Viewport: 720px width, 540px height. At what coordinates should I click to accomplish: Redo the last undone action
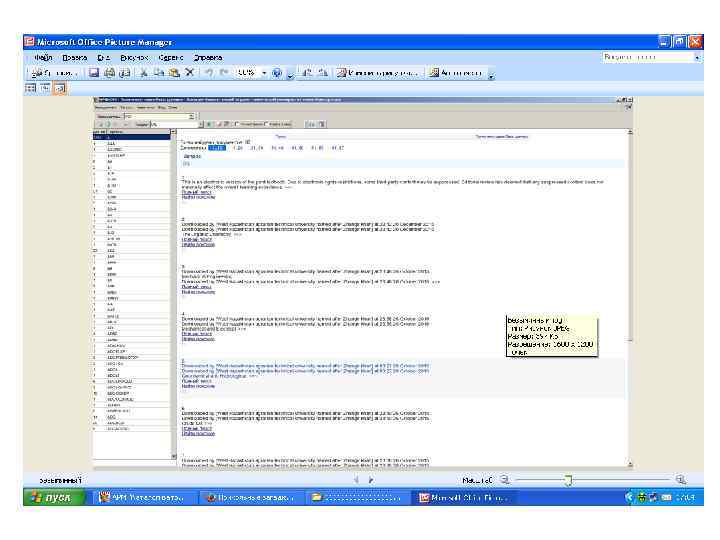[x=224, y=73]
